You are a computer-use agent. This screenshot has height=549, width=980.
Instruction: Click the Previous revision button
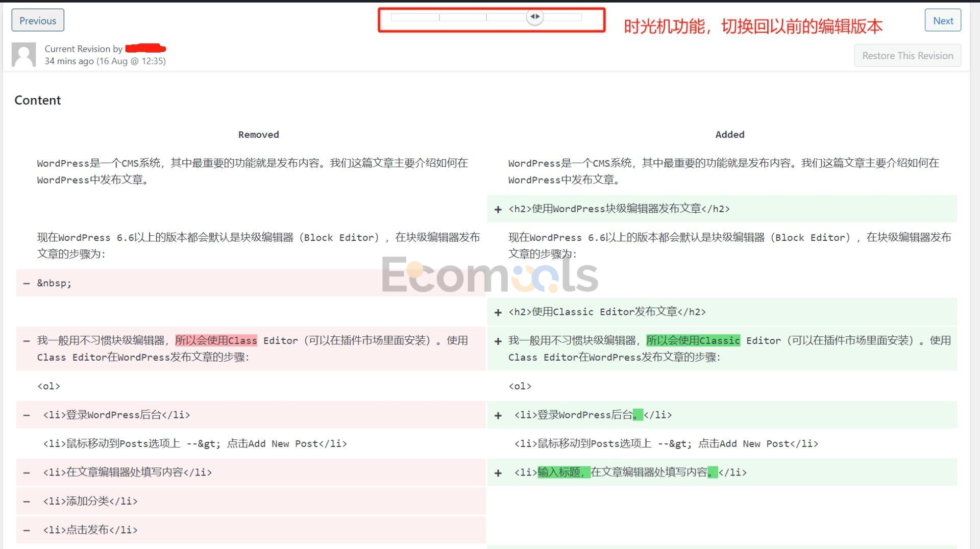[38, 20]
